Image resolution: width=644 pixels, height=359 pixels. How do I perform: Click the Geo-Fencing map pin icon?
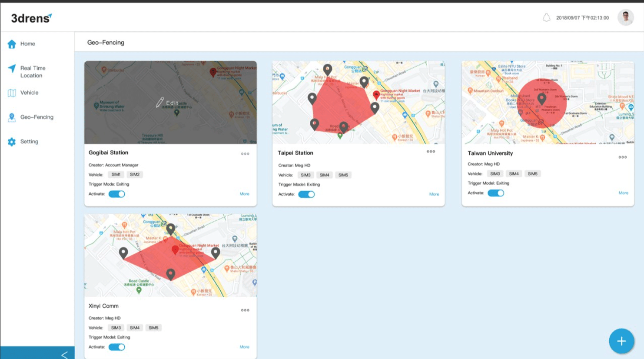pyautogui.click(x=12, y=117)
